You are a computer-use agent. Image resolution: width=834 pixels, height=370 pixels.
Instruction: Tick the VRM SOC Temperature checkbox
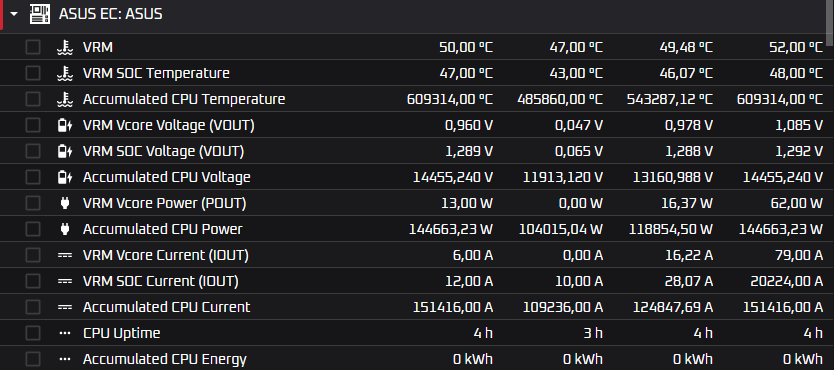(33, 73)
